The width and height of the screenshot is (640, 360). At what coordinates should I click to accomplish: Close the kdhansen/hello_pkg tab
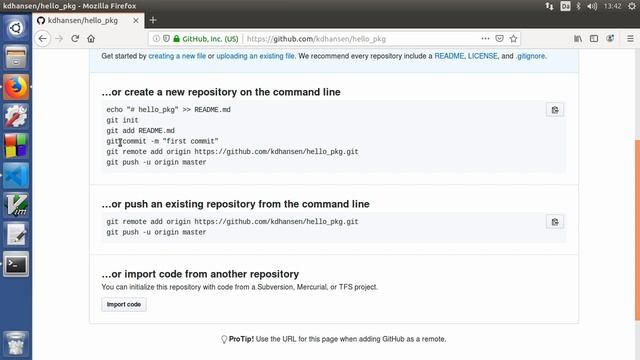136,20
